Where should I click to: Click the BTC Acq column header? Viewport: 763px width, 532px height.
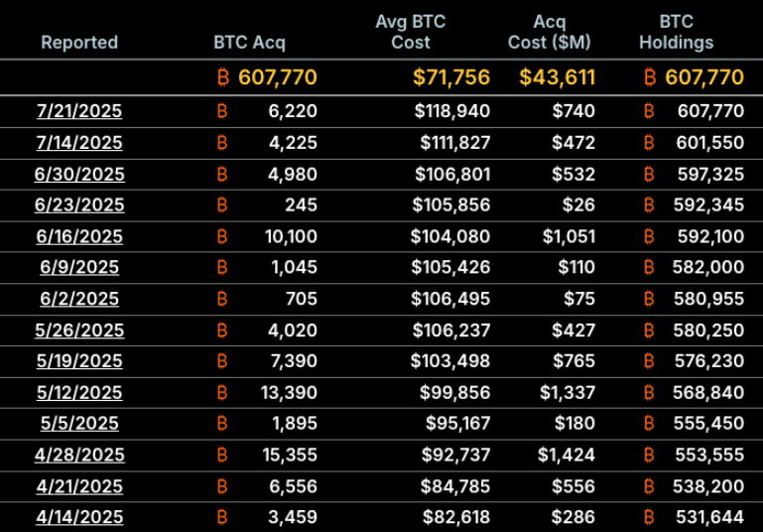249,43
